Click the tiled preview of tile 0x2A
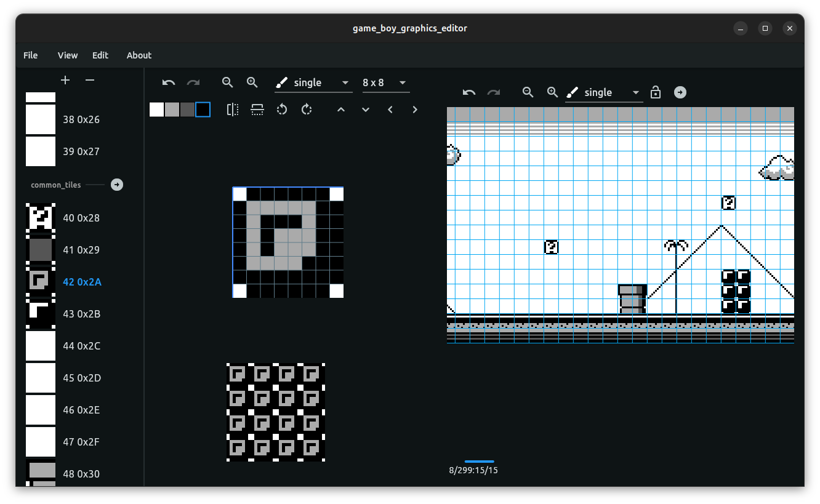The height and width of the screenshot is (504, 820). click(276, 412)
